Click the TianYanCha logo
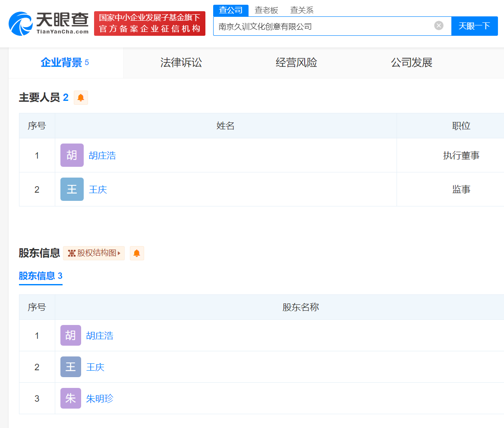This screenshot has width=504, height=428. pos(48,23)
